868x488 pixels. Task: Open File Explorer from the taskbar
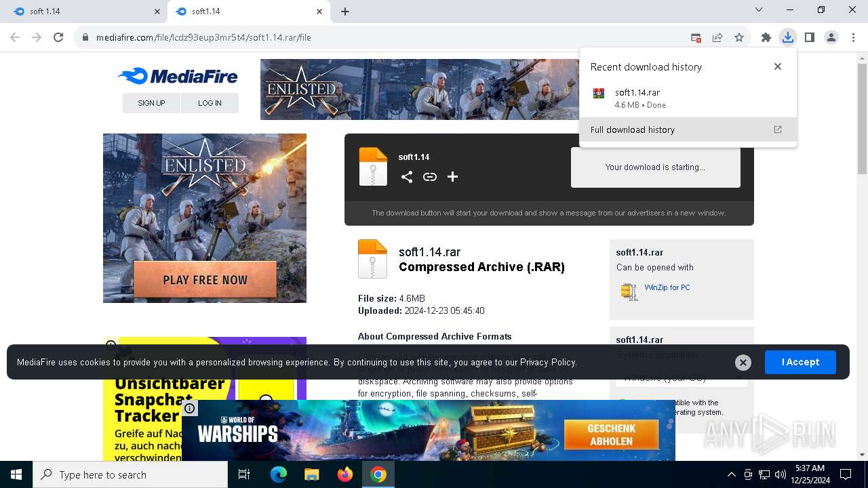(x=312, y=474)
